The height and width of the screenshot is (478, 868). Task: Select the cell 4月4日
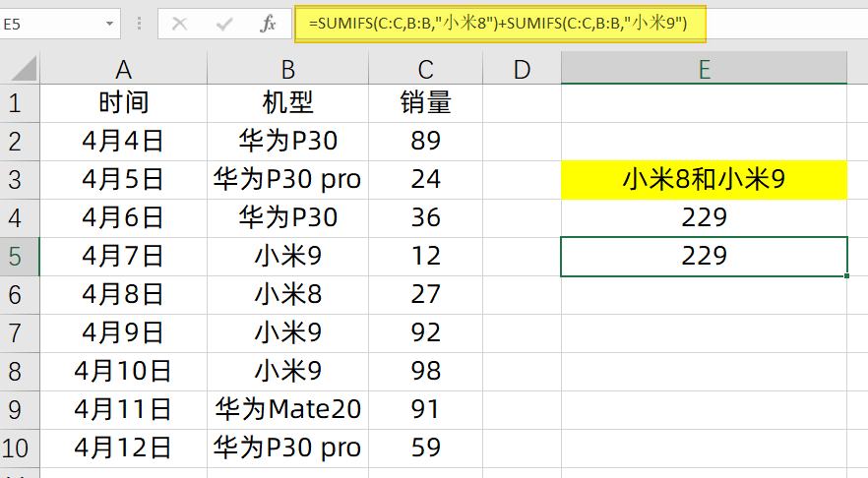[x=123, y=141]
